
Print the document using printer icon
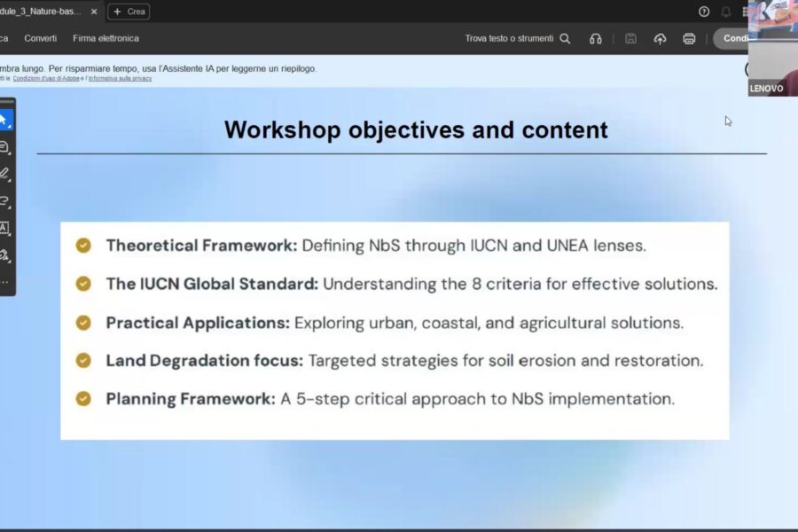click(689, 39)
